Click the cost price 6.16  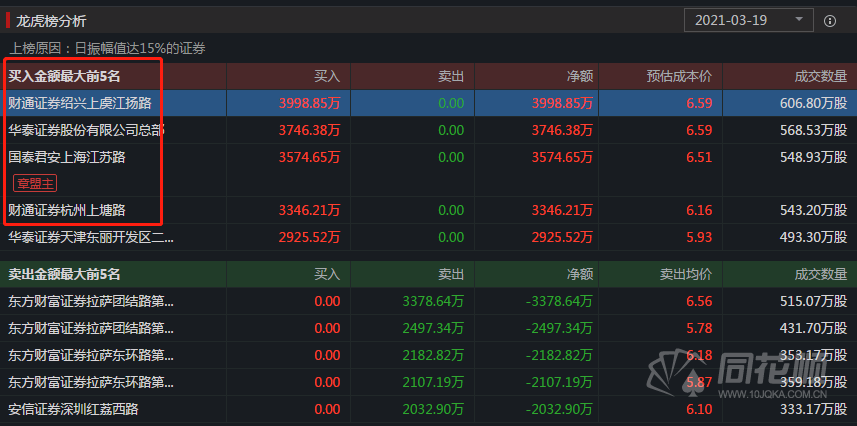pos(700,210)
